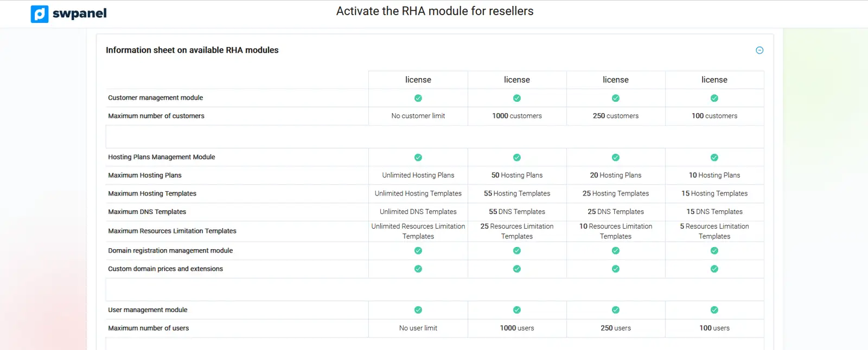Viewport: 868px width, 350px height.
Task: Click Custom domain prices checkmark in 1000 customers column
Action: [x=516, y=269]
